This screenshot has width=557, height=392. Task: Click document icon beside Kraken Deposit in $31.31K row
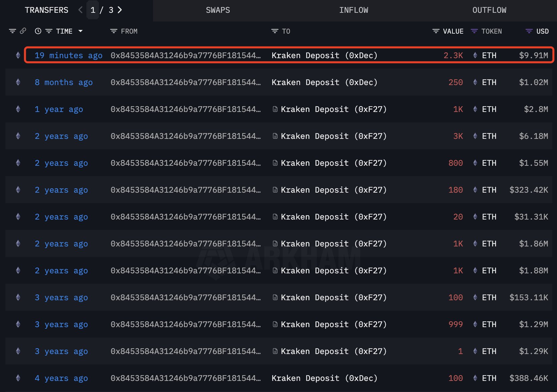pos(275,217)
